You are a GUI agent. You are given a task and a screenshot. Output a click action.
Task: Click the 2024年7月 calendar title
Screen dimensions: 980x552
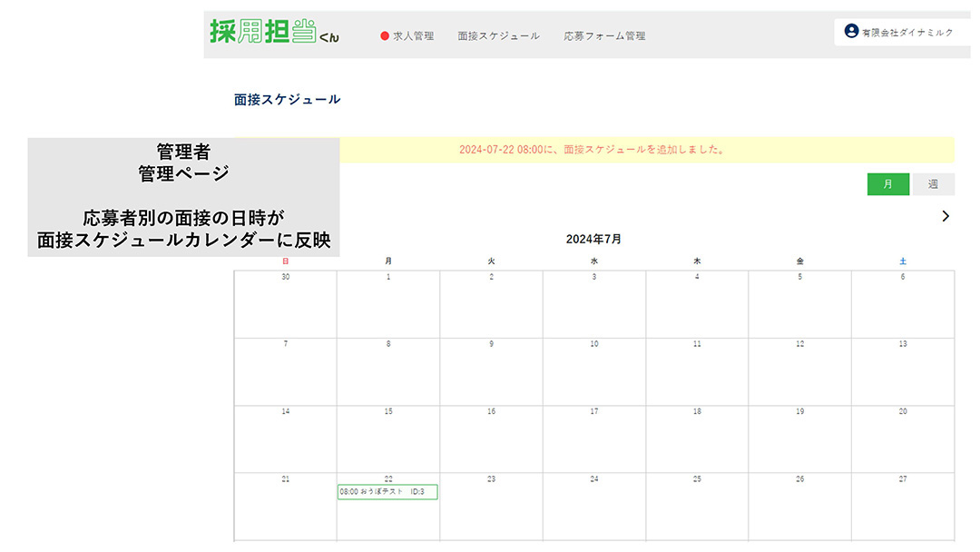pos(593,239)
